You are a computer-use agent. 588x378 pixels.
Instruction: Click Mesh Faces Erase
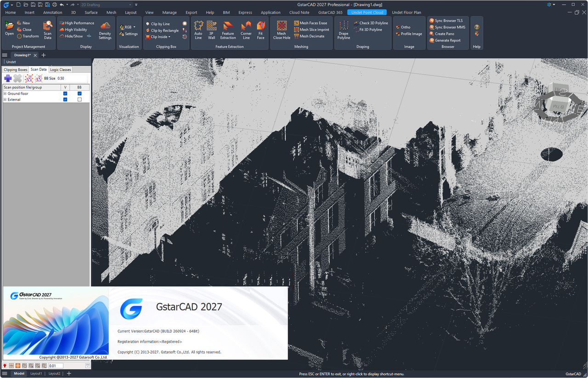pyautogui.click(x=311, y=23)
